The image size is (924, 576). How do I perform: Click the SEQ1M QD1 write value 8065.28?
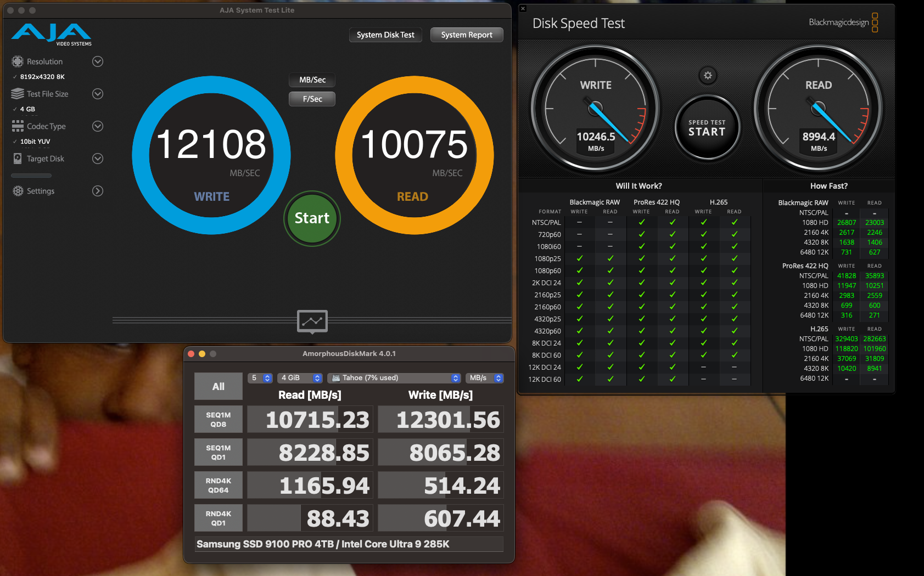click(441, 453)
